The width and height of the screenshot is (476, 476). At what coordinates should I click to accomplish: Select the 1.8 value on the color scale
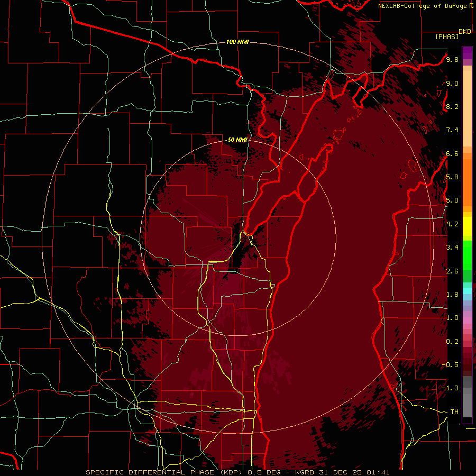point(452,295)
